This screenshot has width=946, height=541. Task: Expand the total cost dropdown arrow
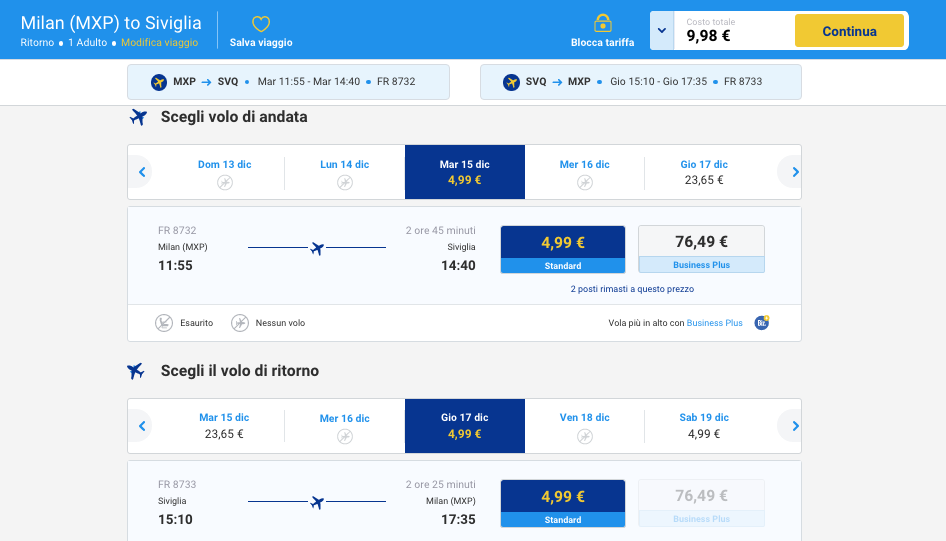[x=661, y=31]
